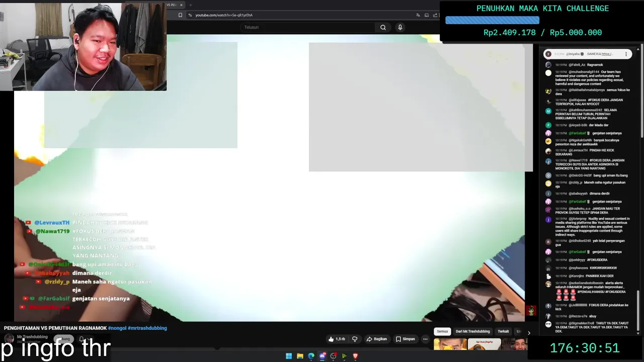Select the Dari Mr.Trashdubbing filter chip
644x362 pixels.
[x=472, y=331]
